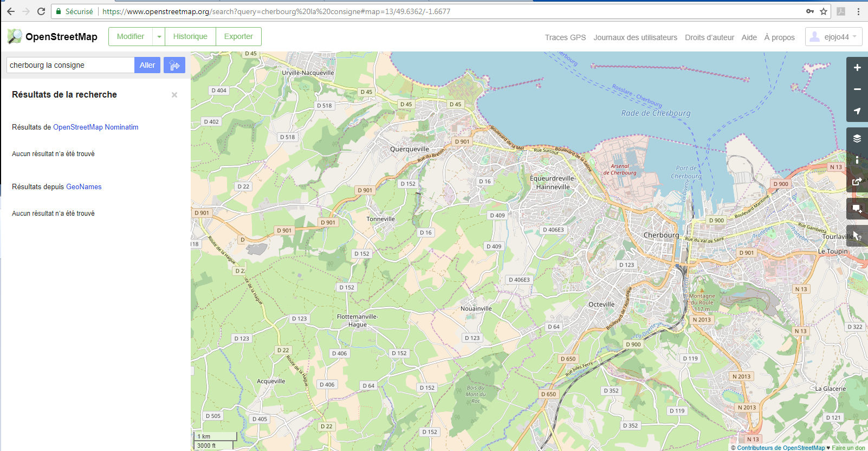
Task: Zoom in with the plus map control
Action: [857, 68]
